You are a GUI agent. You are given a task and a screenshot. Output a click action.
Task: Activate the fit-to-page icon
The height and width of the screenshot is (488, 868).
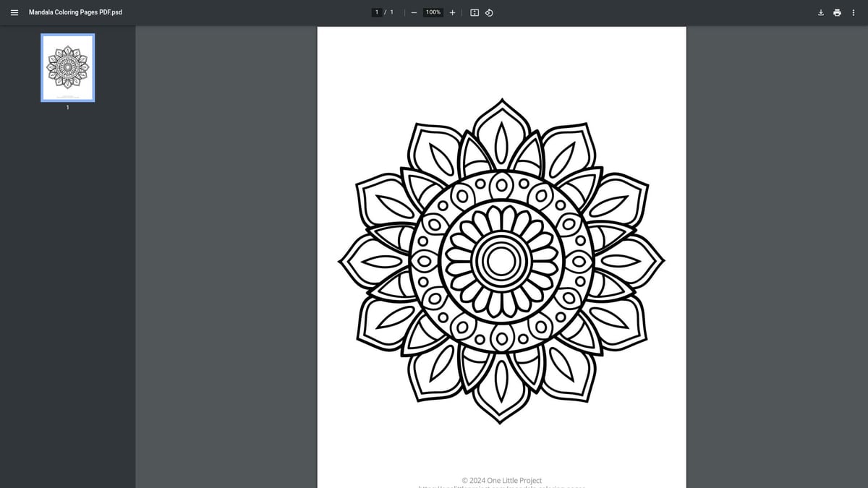(x=474, y=12)
